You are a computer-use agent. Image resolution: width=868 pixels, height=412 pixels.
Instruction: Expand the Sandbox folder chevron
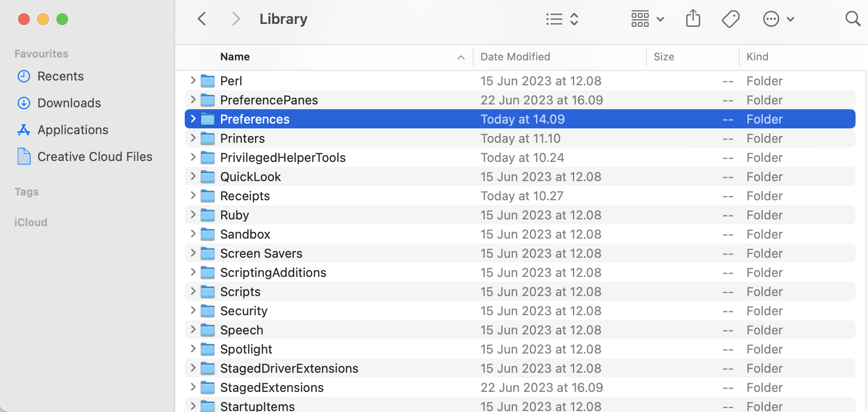point(193,234)
